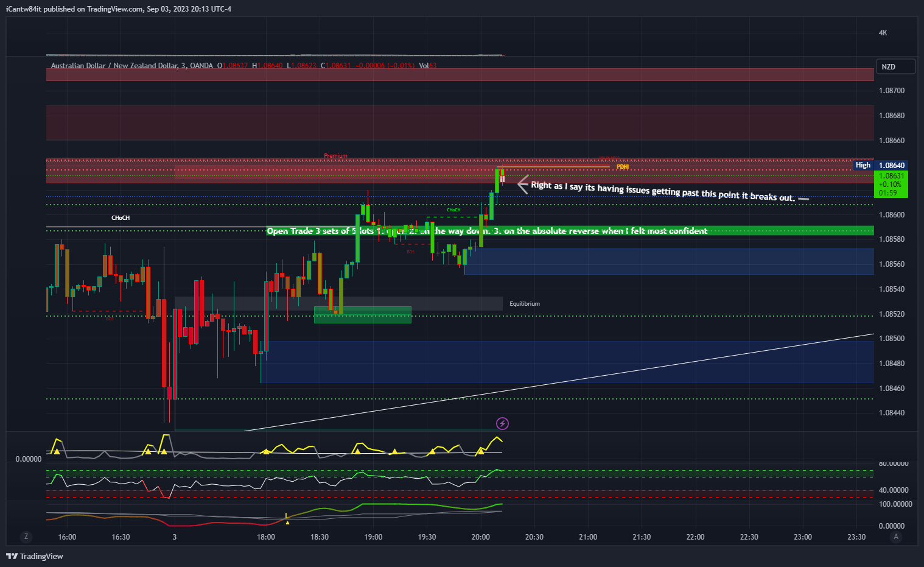The image size is (924, 567).
Task: Click the 1.08440 price axis label
Action: (892, 413)
